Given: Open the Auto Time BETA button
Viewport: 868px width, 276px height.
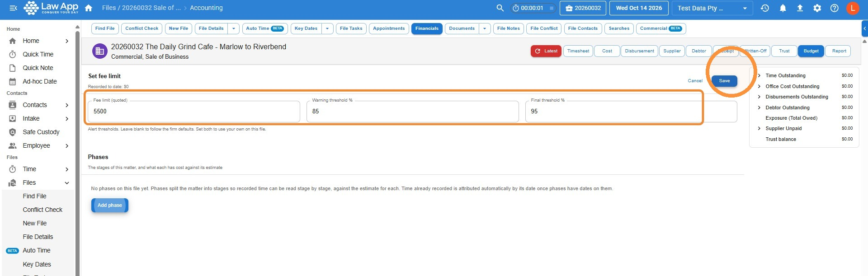Looking at the screenshot, I should click(265, 28).
